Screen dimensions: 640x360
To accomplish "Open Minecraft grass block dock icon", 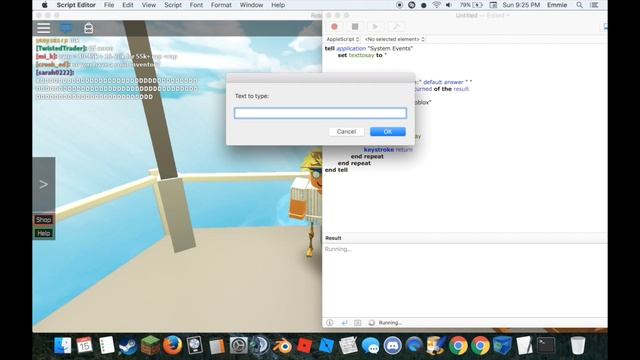I will tap(150, 345).
